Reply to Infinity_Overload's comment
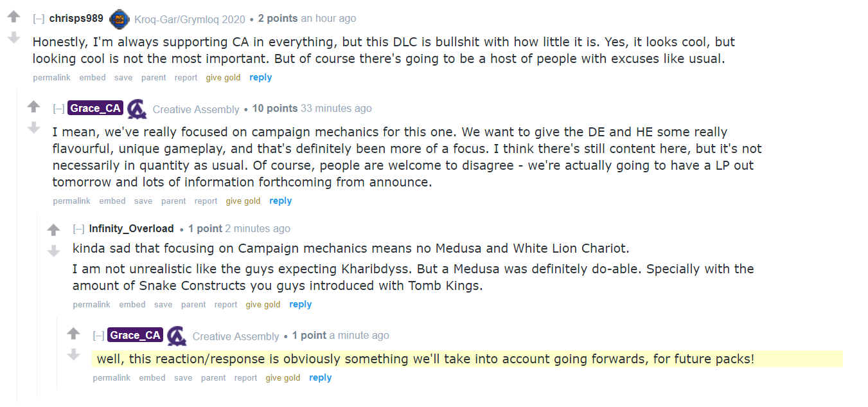868x407 pixels. [300, 304]
